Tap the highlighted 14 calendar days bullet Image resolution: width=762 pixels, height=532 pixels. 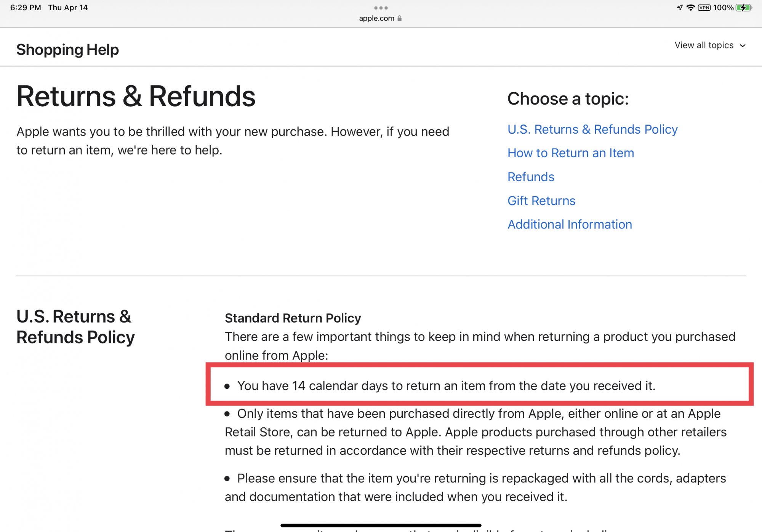pyautogui.click(x=446, y=386)
